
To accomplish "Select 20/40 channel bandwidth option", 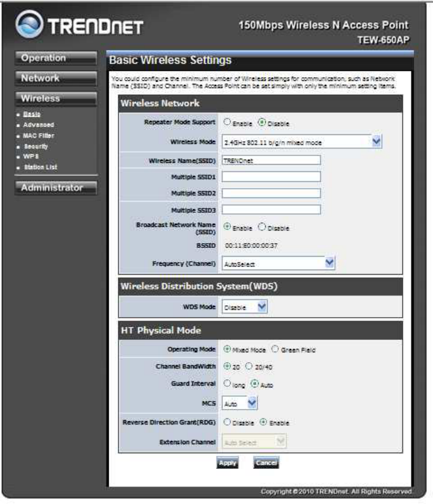I will point(249,366).
